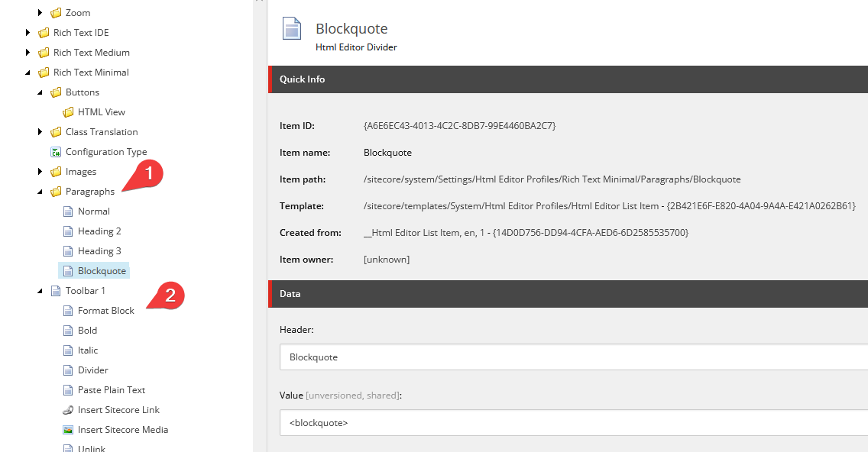The height and width of the screenshot is (452, 868).
Task: Click the Paste Plain Text document icon
Action: 68,391
